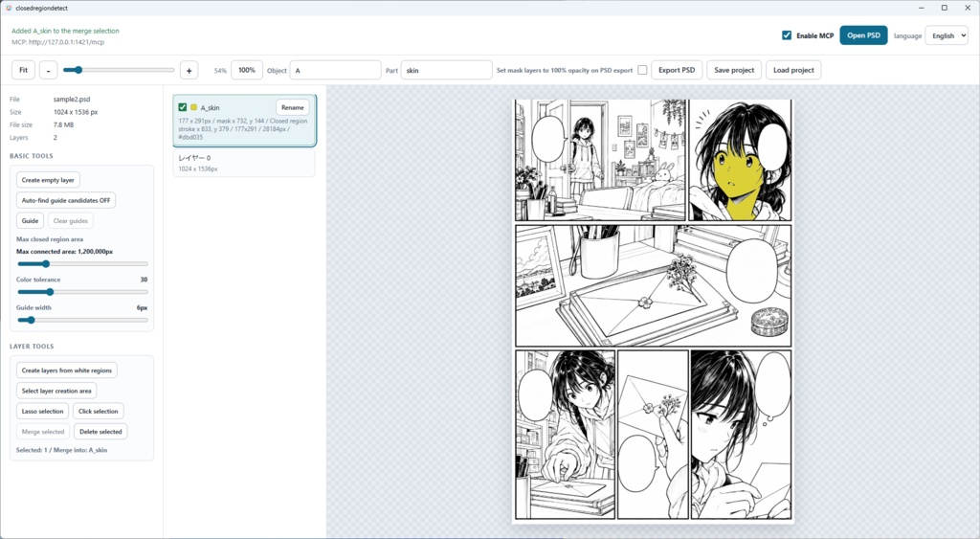Screen dimensions: 980x539
Task: Toggle the Enable MCP checkbox
Action: (787, 35)
